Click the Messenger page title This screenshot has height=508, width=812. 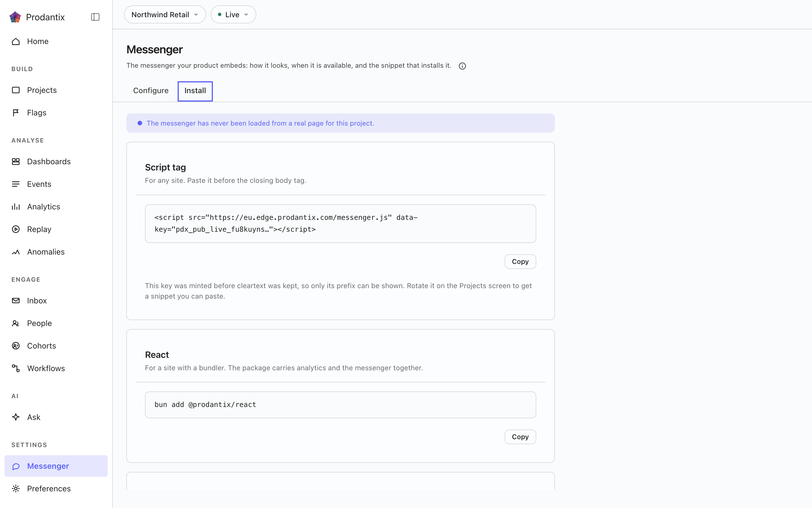point(154,49)
